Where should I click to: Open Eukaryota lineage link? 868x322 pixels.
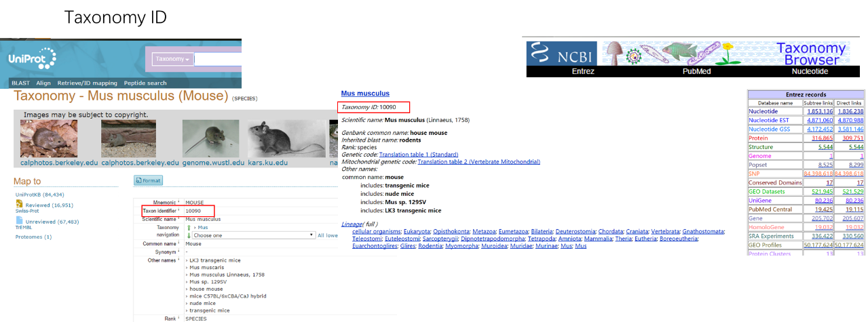417,231
